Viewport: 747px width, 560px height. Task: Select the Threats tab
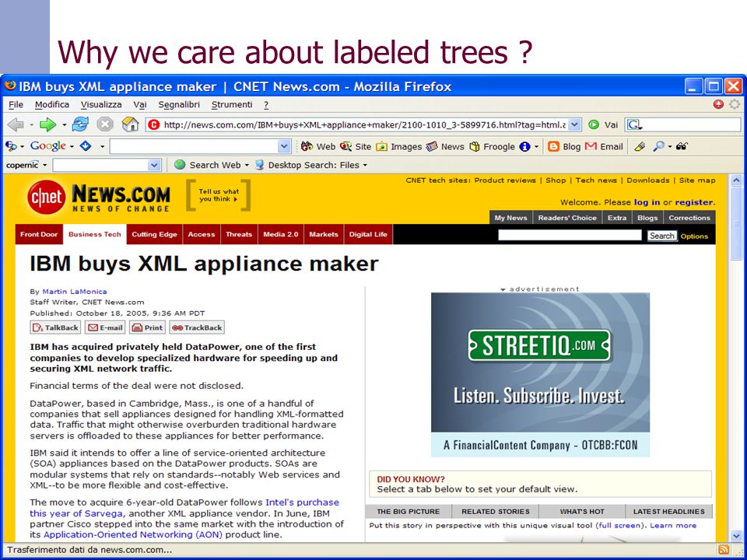[239, 234]
